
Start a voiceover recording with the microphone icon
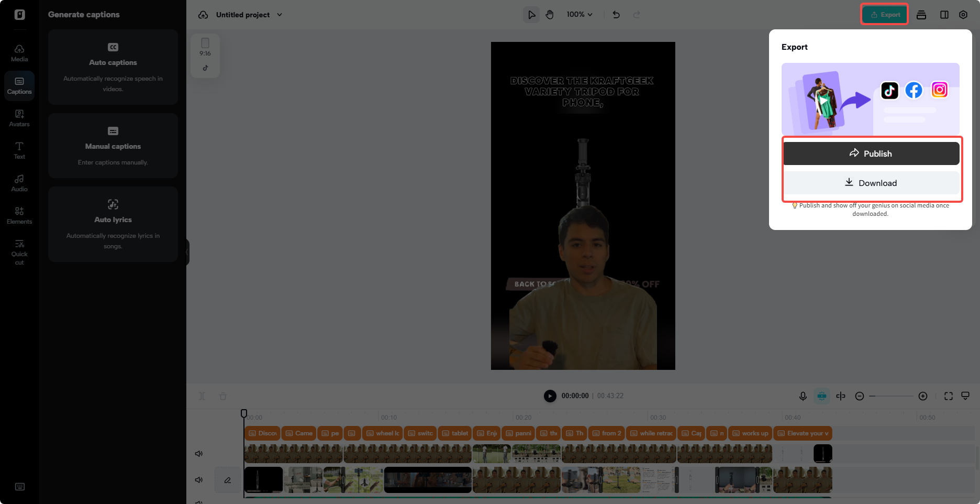pos(803,396)
